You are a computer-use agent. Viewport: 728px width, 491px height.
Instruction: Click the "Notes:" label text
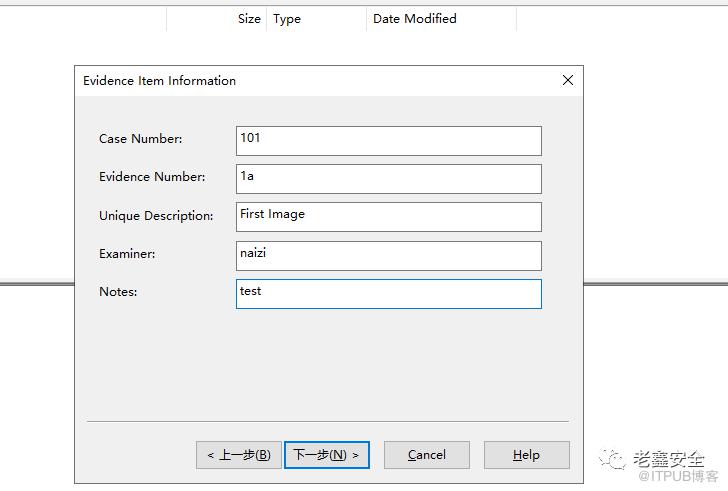pos(118,292)
